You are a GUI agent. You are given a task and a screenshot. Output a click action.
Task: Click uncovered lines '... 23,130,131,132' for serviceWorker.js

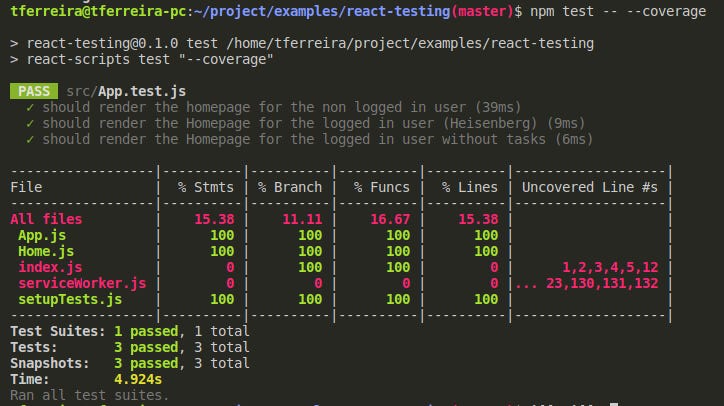coord(587,283)
